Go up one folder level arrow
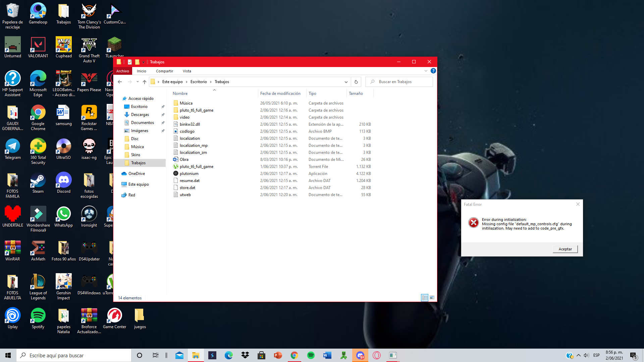 click(145, 82)
